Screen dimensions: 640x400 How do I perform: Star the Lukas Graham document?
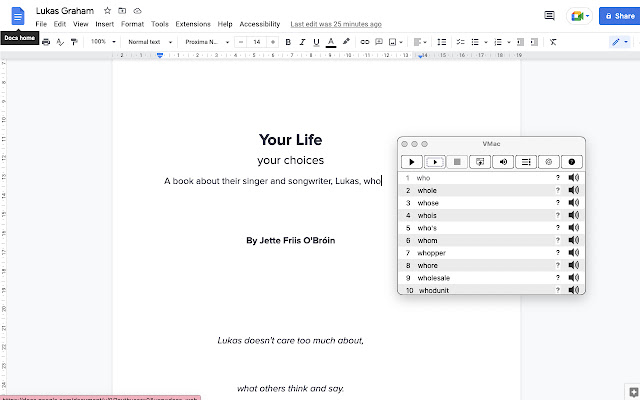(107, 9)
